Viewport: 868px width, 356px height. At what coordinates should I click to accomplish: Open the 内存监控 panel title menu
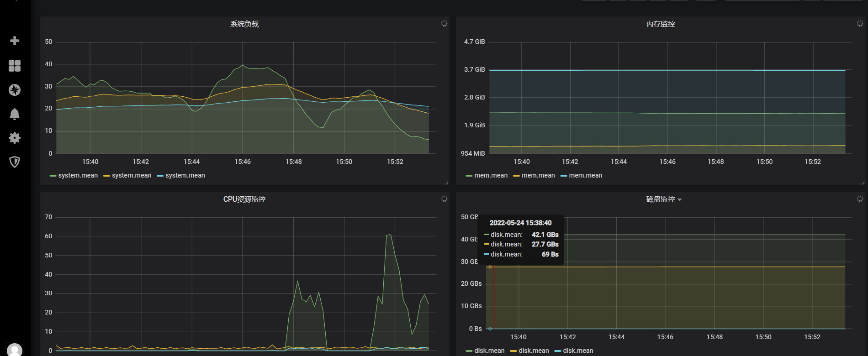[x=661, y=24]
